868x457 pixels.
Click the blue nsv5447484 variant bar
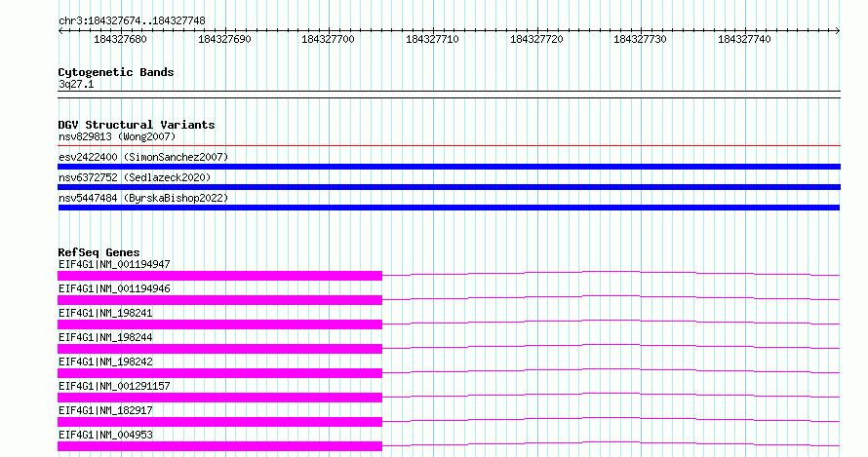(x=449, y=208)
